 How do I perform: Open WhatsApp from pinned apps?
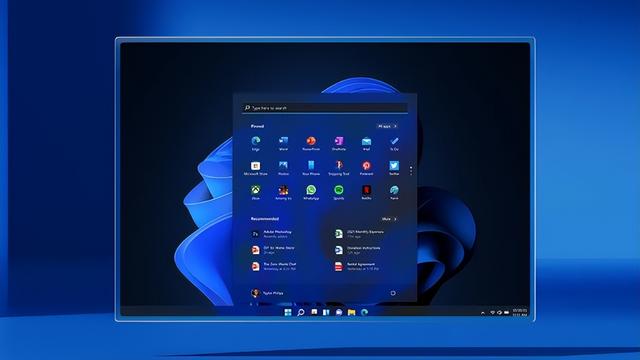click(311, 192)
